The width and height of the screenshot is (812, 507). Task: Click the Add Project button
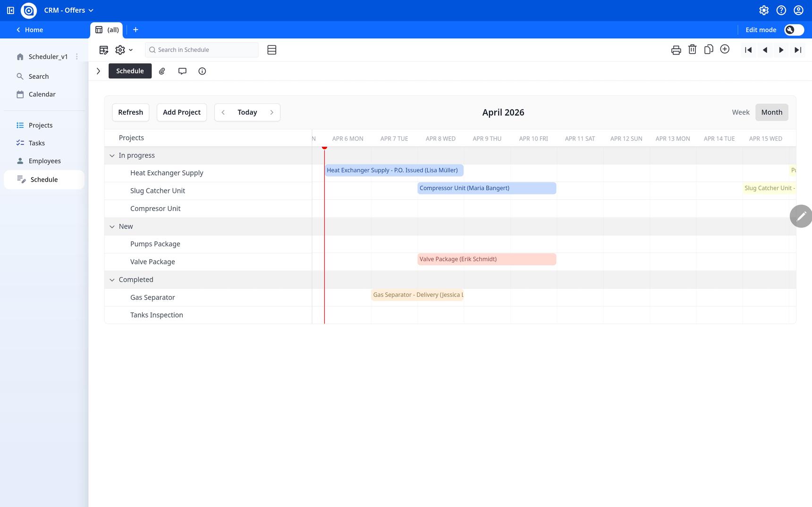point(181,112)
